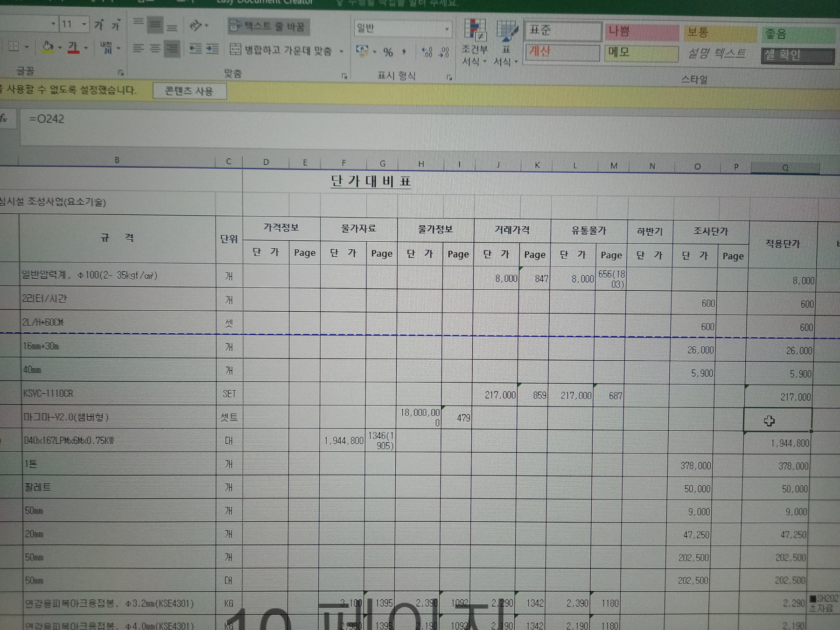Select the 나쁨 cell style
This screenshot has width=840, height=630.
pyautogui.click(x=641, y=32)
